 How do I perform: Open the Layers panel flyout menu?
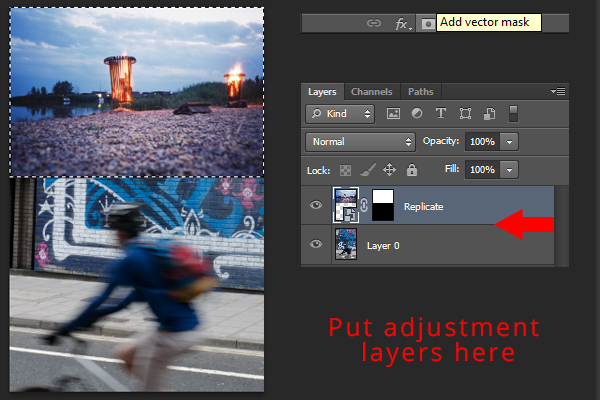point(558,91)
